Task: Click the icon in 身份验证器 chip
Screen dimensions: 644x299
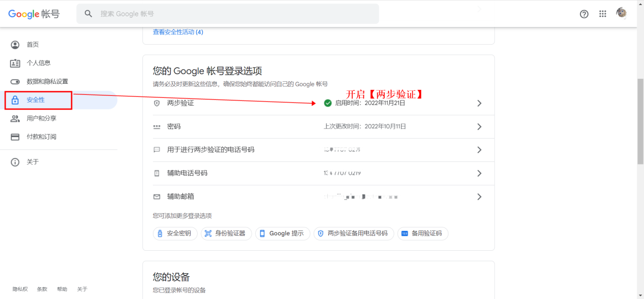Action: coord(208,234)
